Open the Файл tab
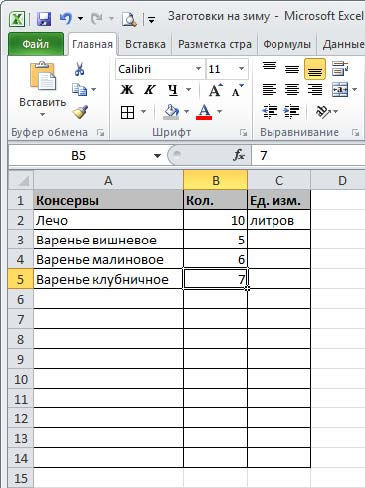 pos(35,44)
